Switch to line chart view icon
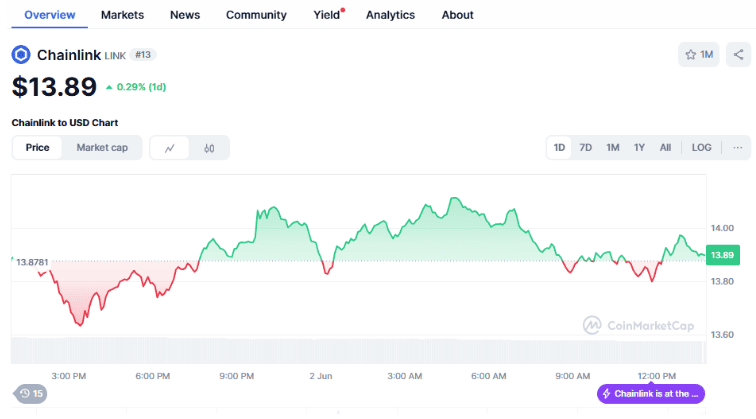This screenshot has height=419, width=756. point(170,148)
